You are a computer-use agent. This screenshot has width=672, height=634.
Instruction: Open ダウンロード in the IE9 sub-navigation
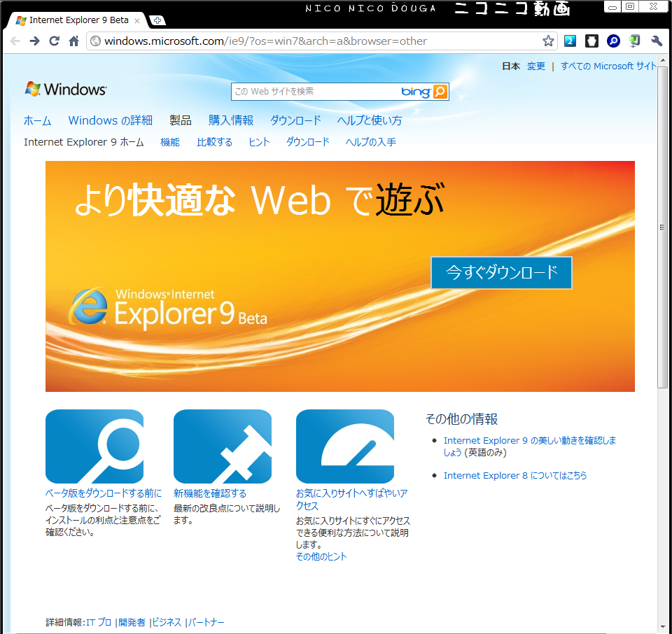(308, 142)
